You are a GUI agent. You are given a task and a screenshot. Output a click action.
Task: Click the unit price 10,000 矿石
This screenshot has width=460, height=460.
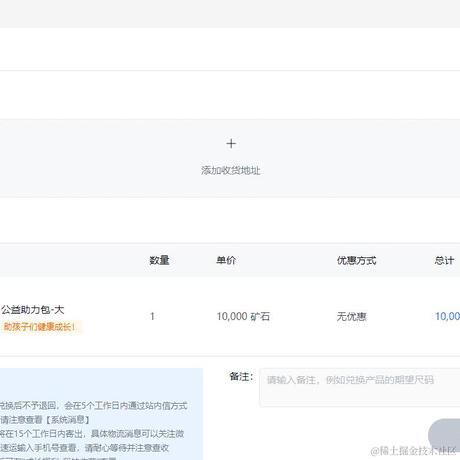point(243,316)
